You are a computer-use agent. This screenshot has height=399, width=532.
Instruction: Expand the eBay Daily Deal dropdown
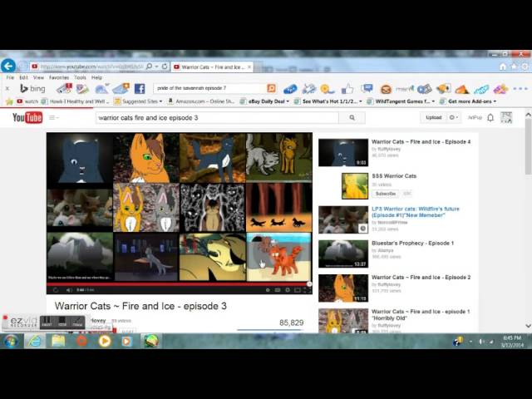pos(288,101)
